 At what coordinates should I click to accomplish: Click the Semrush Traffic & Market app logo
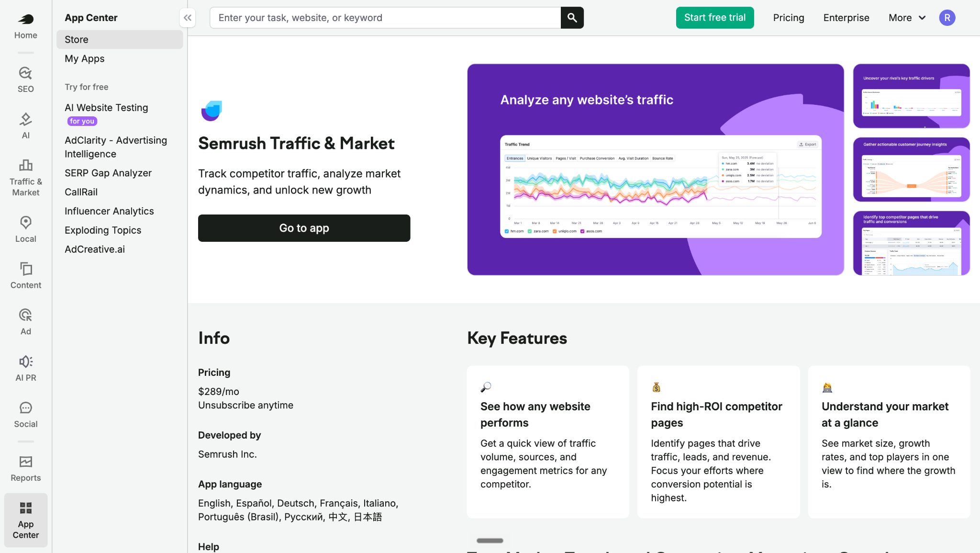click(x=212, y=111)
